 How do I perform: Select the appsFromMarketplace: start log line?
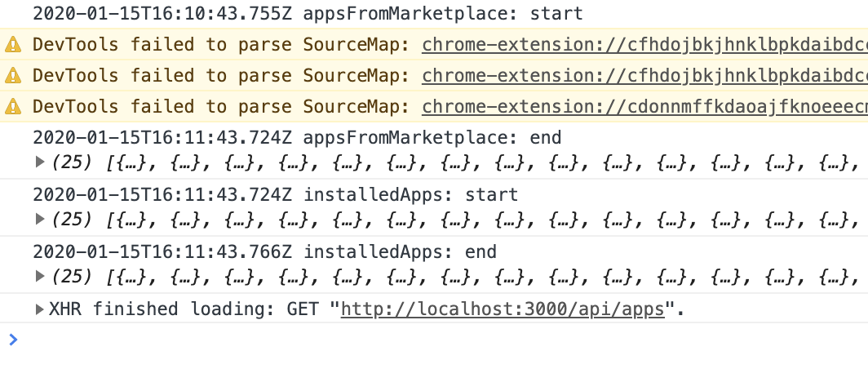[308, 13]
